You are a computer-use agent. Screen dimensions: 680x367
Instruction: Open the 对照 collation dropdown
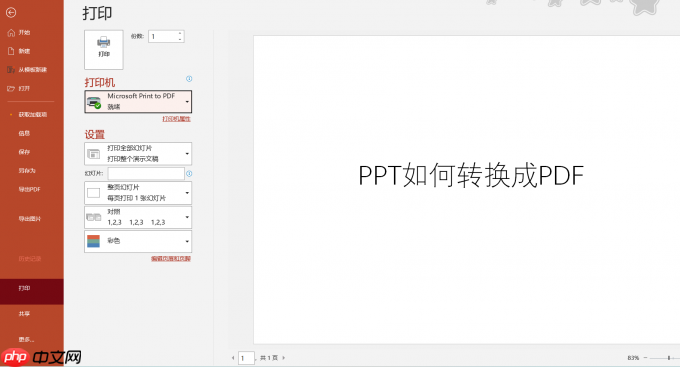click(138, 217)
